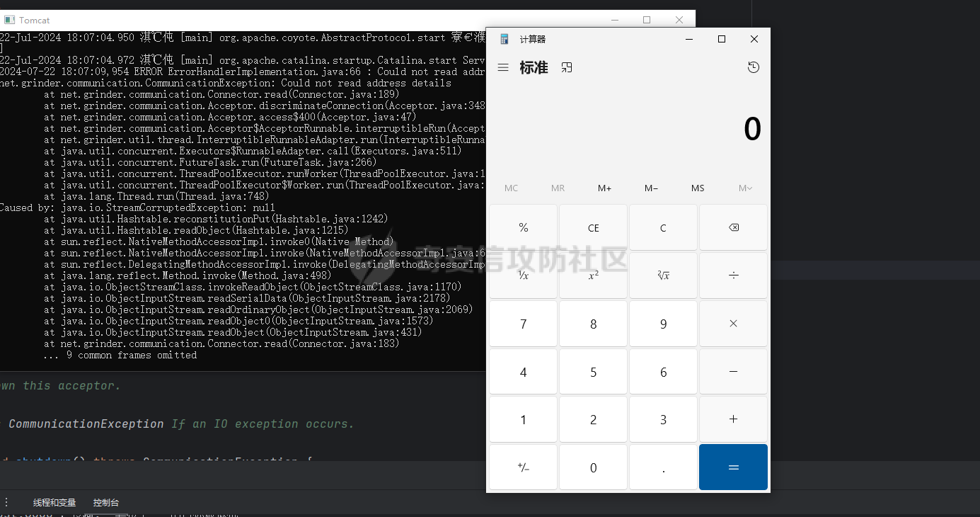The height and width of the screenshot is (517, 980).
Task: Click digit 3 on Calculator
Action: 663,419
